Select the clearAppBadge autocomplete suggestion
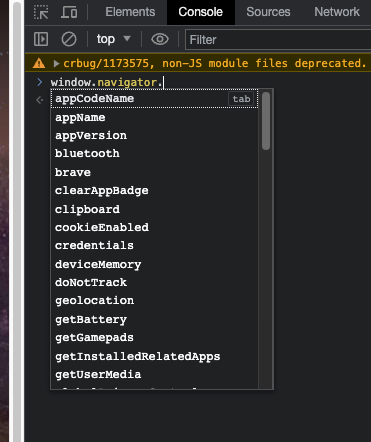This screenshot has width=371, height=442. pos(154,191)
